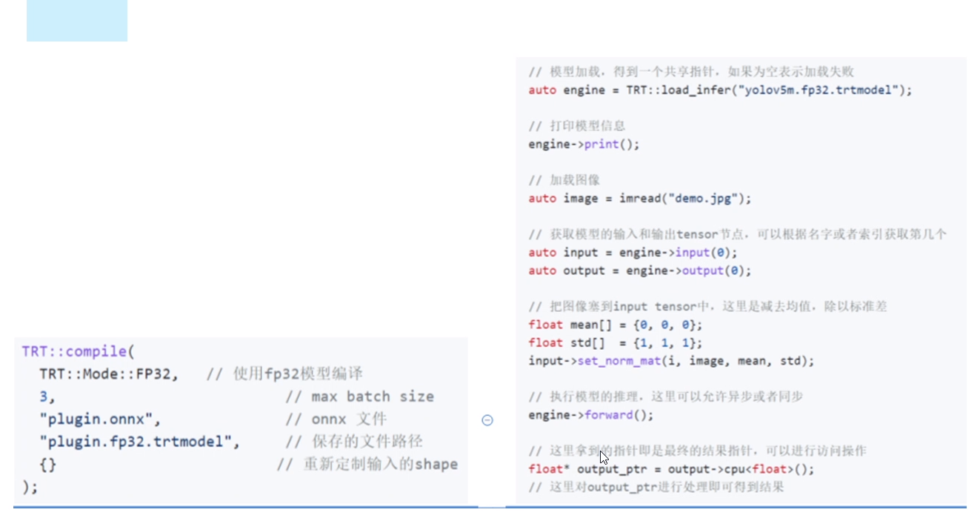
Task: Click the "plugin.onnx" string
Action: (100, 419)
